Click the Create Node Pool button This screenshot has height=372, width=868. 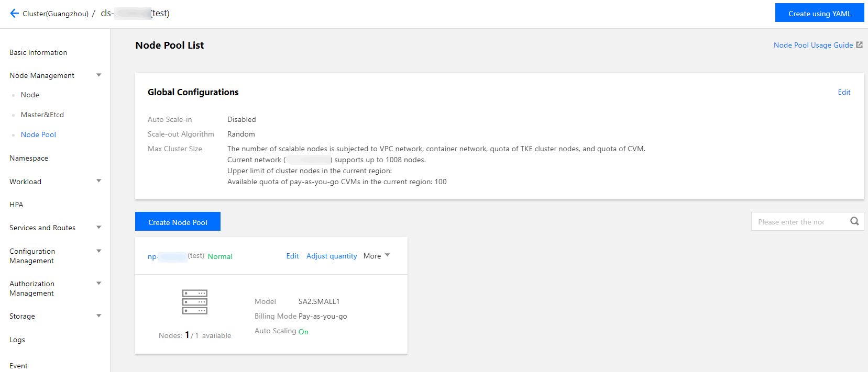point(178,222)
